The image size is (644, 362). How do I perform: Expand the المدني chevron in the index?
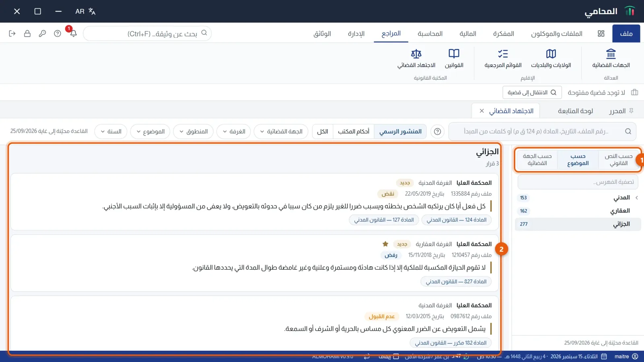[636, 197]
